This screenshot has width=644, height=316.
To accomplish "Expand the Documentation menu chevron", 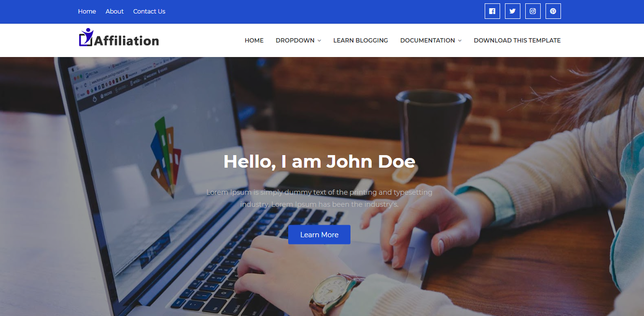I will coord(460,41).
